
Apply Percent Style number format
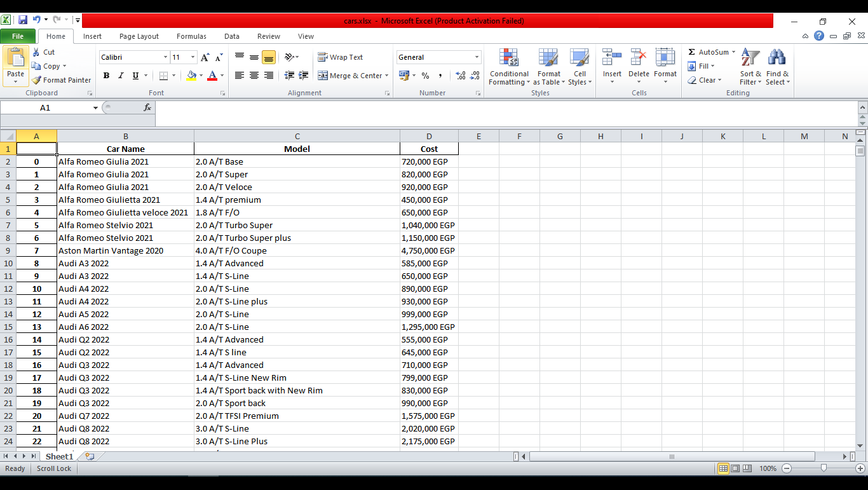pyautogui.click(x=425, y=76)
